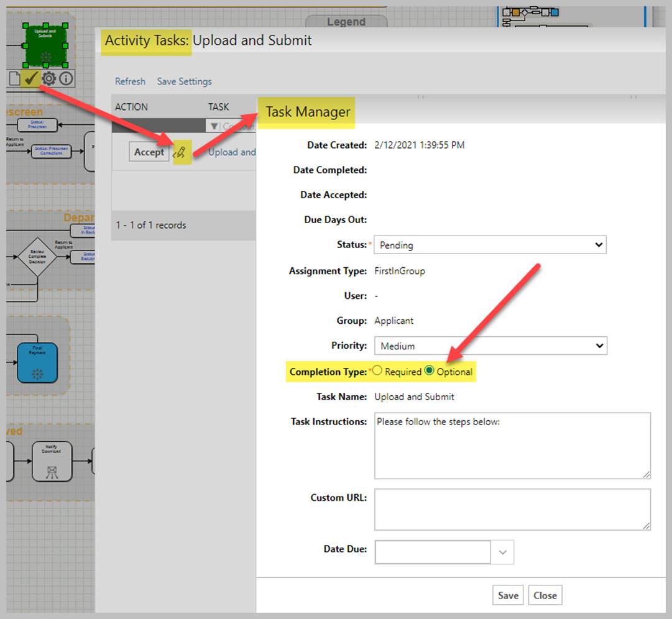Screen dimensions: 672x619
Task: Click the filter funnel icon in Task column
Action: (214, 126)
